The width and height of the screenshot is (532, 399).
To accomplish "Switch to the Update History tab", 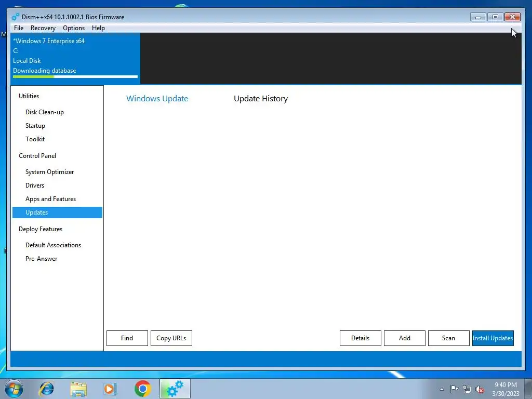I will click(261, 98).
